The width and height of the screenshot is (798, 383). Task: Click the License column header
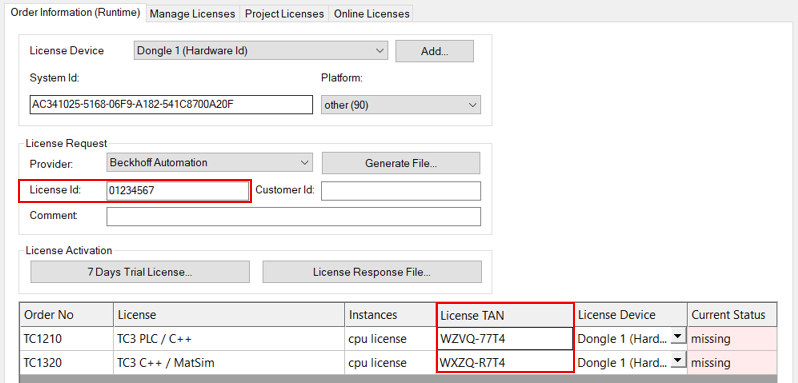point(230,315)
